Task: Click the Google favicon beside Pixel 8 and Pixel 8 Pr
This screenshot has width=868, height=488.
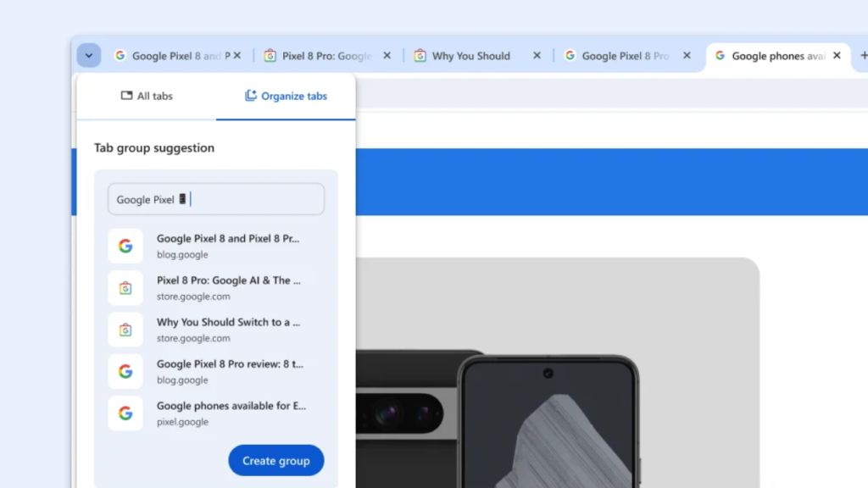Action: (x=125, y=246)
